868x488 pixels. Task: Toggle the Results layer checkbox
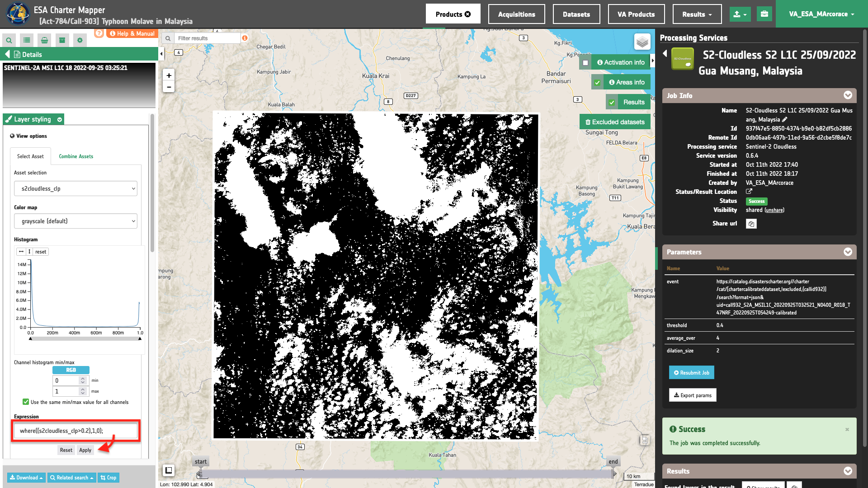tap(612, 102)
